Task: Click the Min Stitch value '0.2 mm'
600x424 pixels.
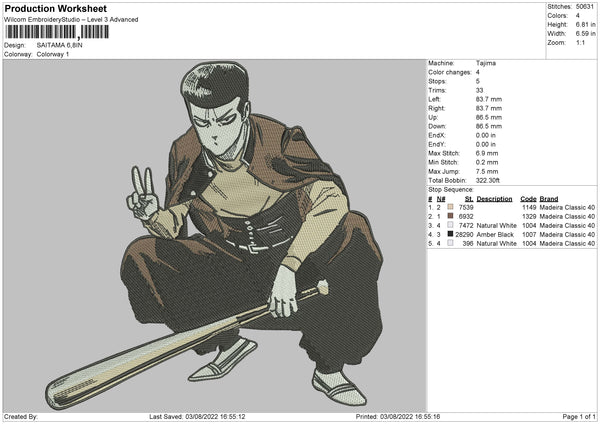Action: click(487, 162)
